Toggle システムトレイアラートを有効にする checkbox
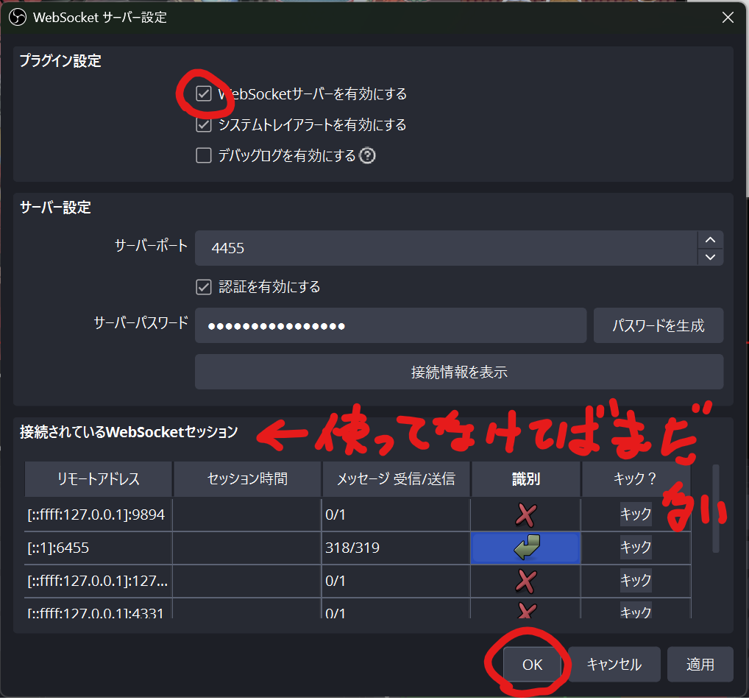Screen dimensions: 749x700 coord(204,124)
